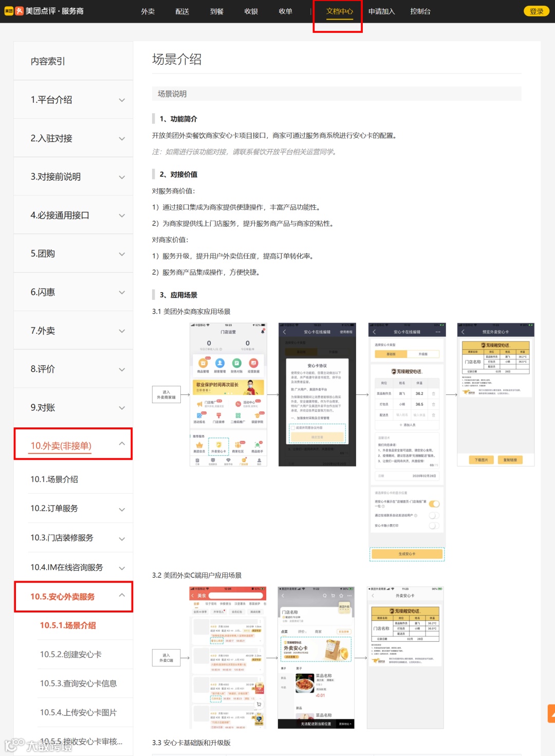Expand 9.对账 section chevron

click(x=122, y=408)
